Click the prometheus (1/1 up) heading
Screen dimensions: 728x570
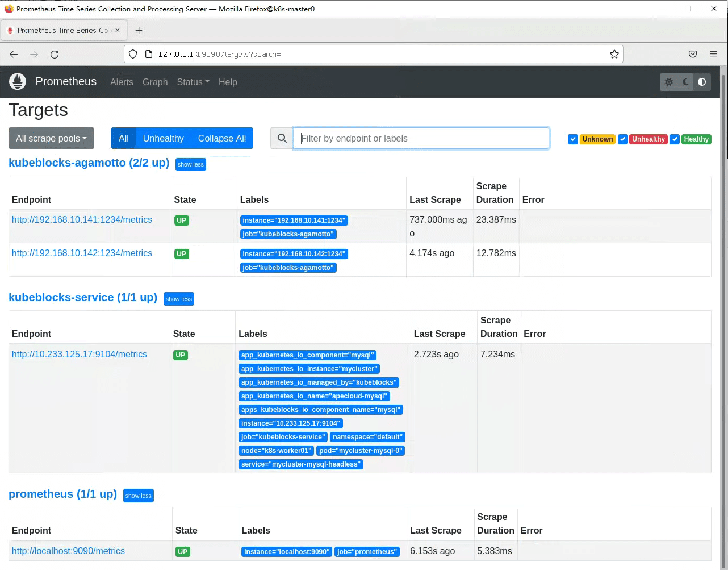[62, 494]
